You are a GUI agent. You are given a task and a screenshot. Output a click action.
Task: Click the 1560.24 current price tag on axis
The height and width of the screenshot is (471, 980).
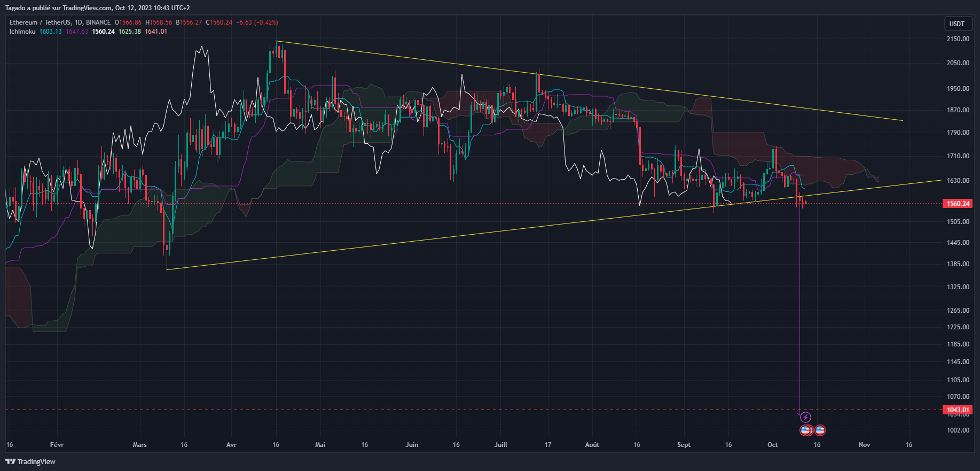(958, 204)
